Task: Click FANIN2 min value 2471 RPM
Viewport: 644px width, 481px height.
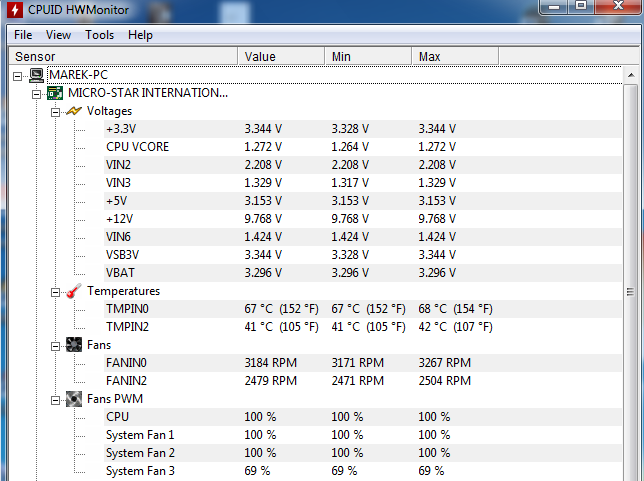Action: click(358, 381)
